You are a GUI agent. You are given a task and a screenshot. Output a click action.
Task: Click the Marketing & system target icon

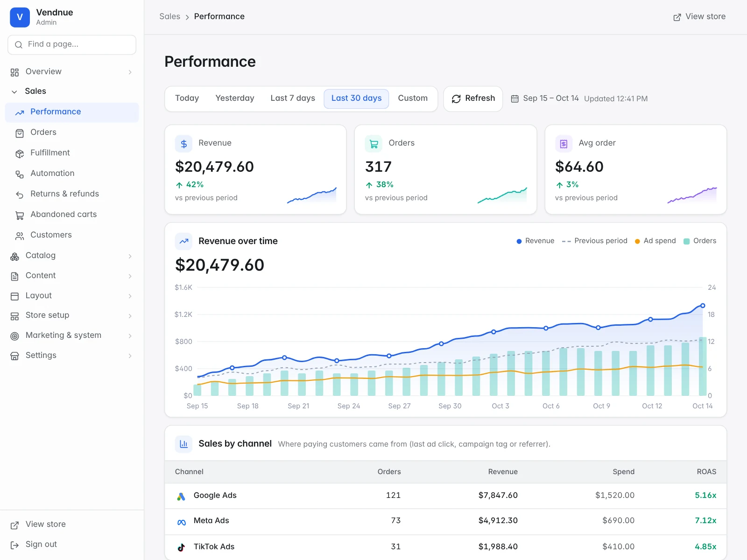tap(14, 336)
